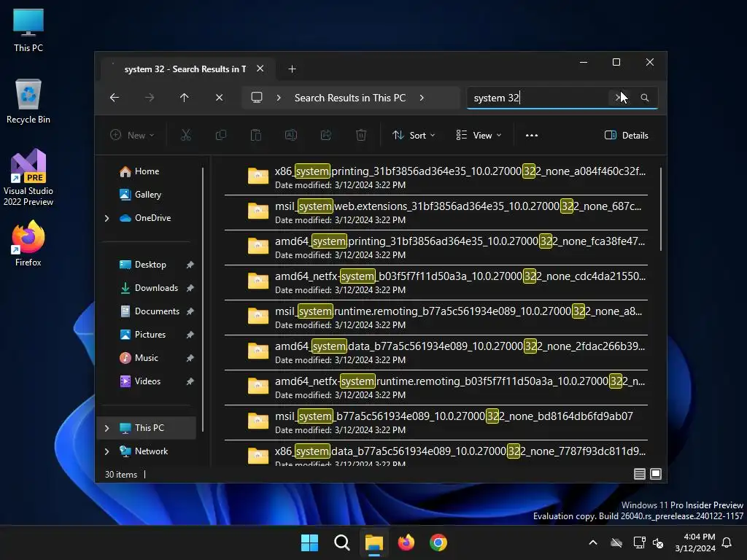Click the PC monitor icon in address bar
The image size is (747, 560).
click(257, 98)
